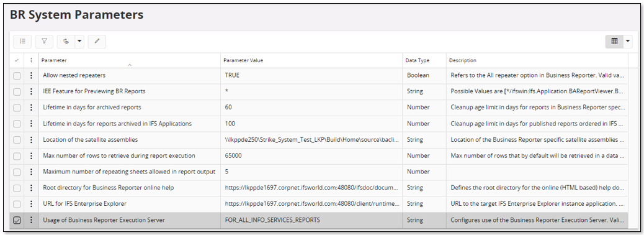The height and width of the screenshot is (235, 644).
Task: Click the Boolean data type cell
Action: pyautogui.click(x=424, y=76)
